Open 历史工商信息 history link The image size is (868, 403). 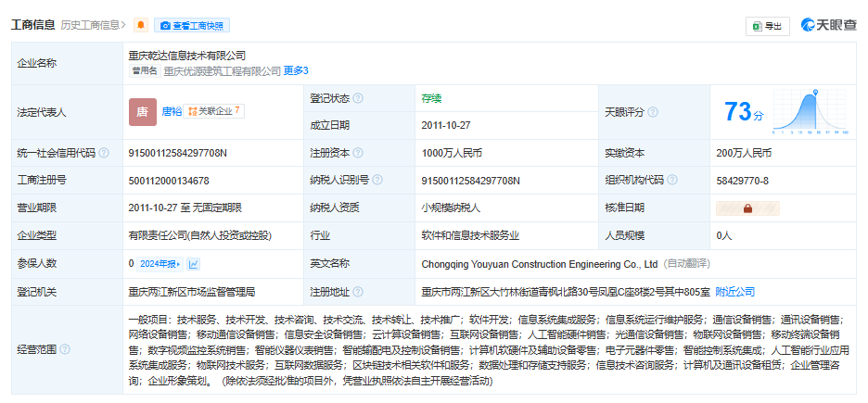pyautogui.click(x=93, y=25)
